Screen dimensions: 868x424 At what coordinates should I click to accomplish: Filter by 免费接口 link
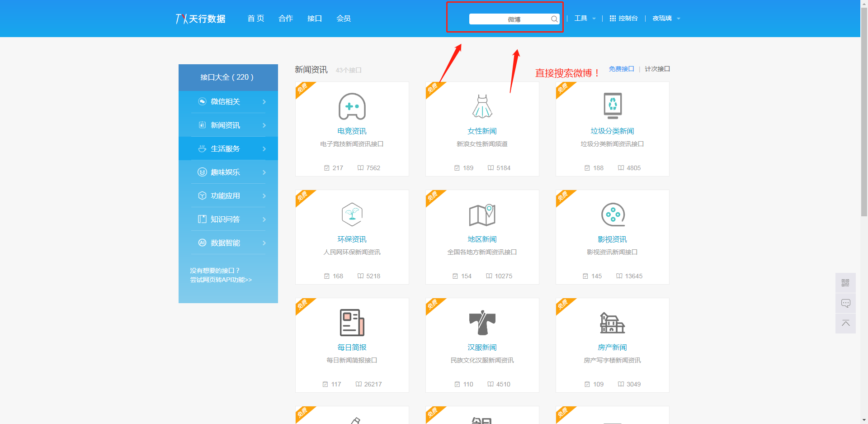tap(621, 69)
